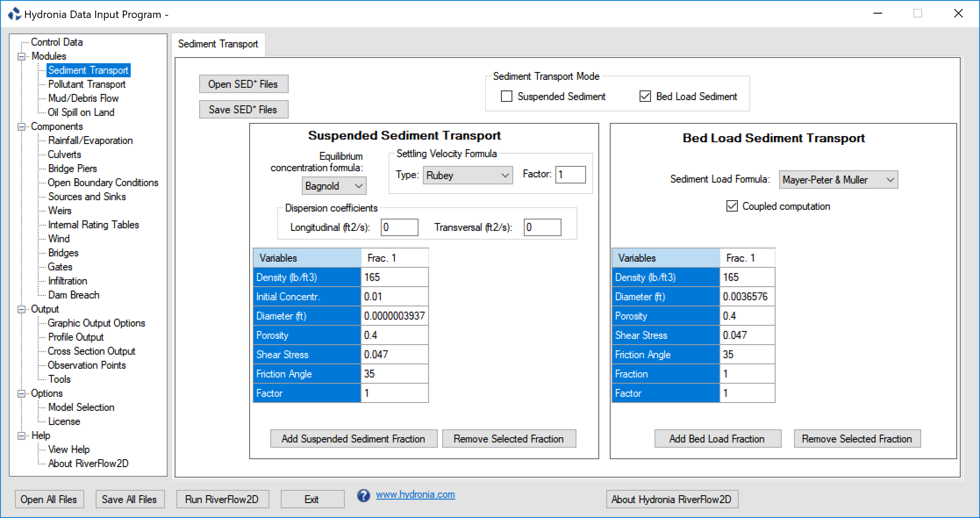Open Open Boundary Conditions item
This screenshot has width=980, height=518.
point(103,183)
